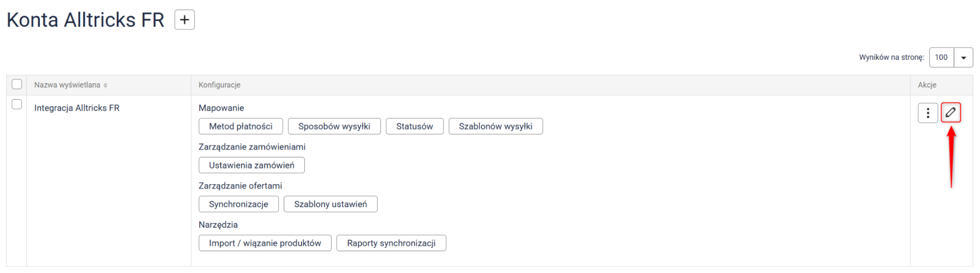Open Sposobów wysyłki mapping
The image size is (980, 273).
coord(334,126)
